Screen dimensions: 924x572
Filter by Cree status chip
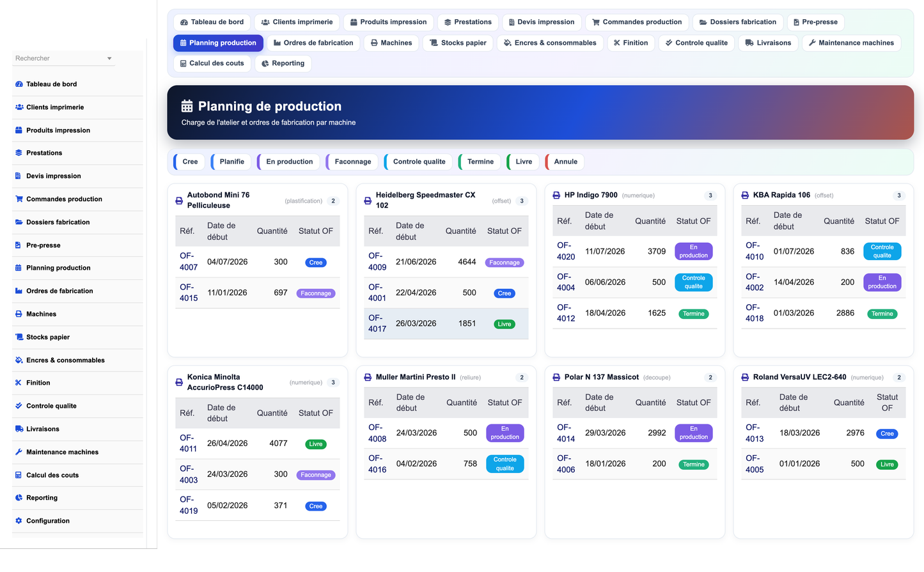pos(189,162)
